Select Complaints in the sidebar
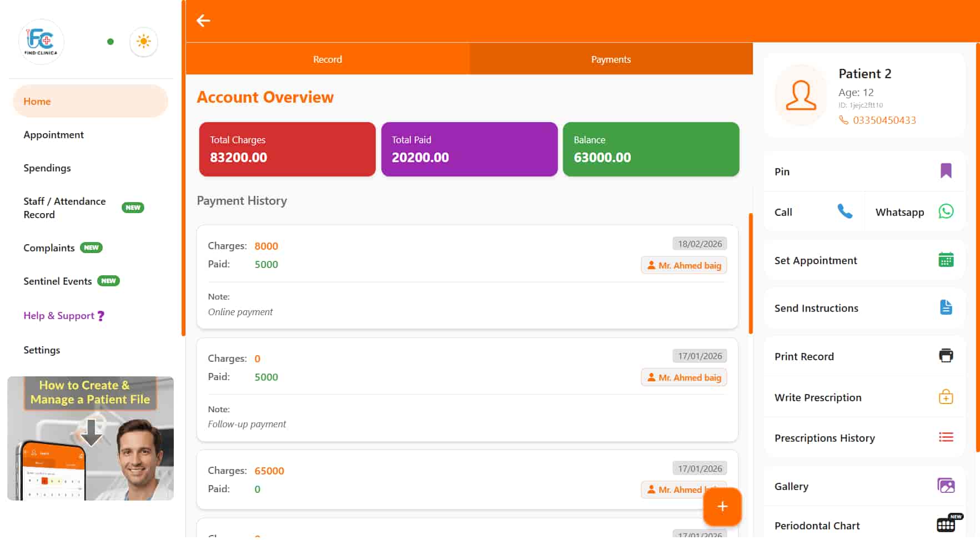The height and width of the screenshot is (540, 980). tap(49, 248)
